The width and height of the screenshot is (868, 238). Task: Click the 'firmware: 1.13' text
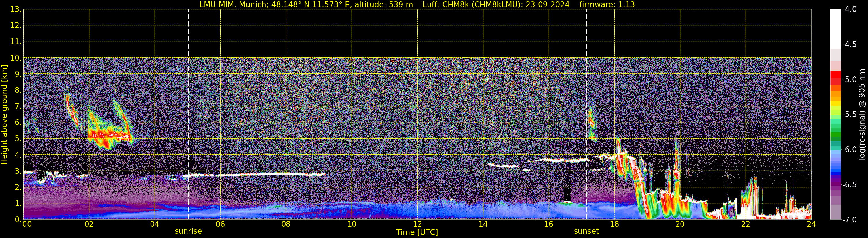click(607, 5)
